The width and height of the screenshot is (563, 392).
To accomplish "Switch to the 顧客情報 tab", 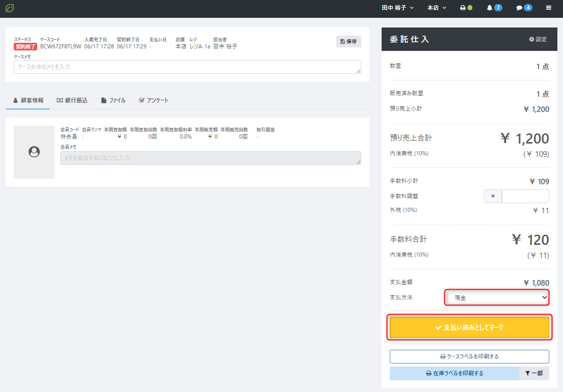I will click(x=28, y=100).
